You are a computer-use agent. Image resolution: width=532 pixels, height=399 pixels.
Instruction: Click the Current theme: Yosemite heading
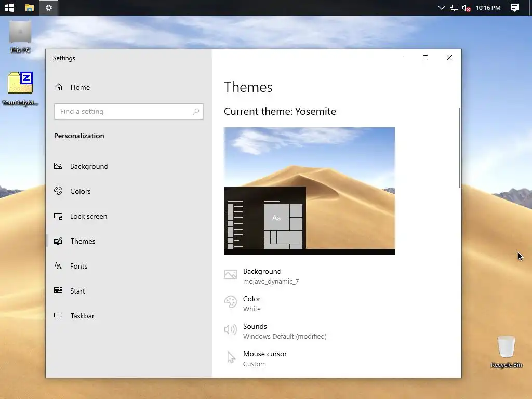click(280, 111)
